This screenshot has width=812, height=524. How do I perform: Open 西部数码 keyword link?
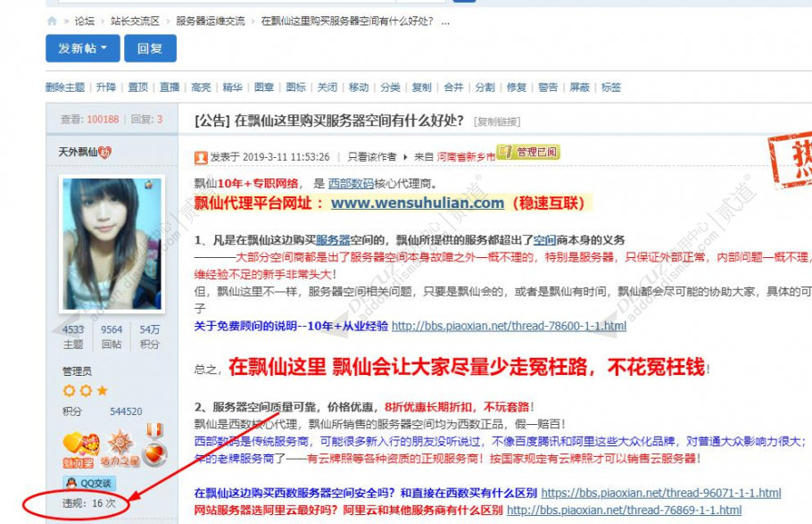(351, 184)
